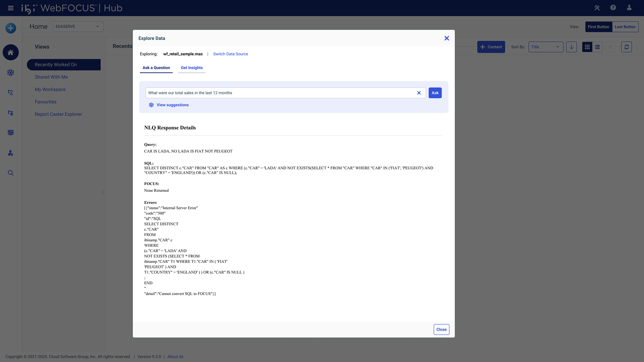Switch the View toggle to Last Button
Image resolution: width=644 pixels, height=362 pixels.
coord(625,26)
